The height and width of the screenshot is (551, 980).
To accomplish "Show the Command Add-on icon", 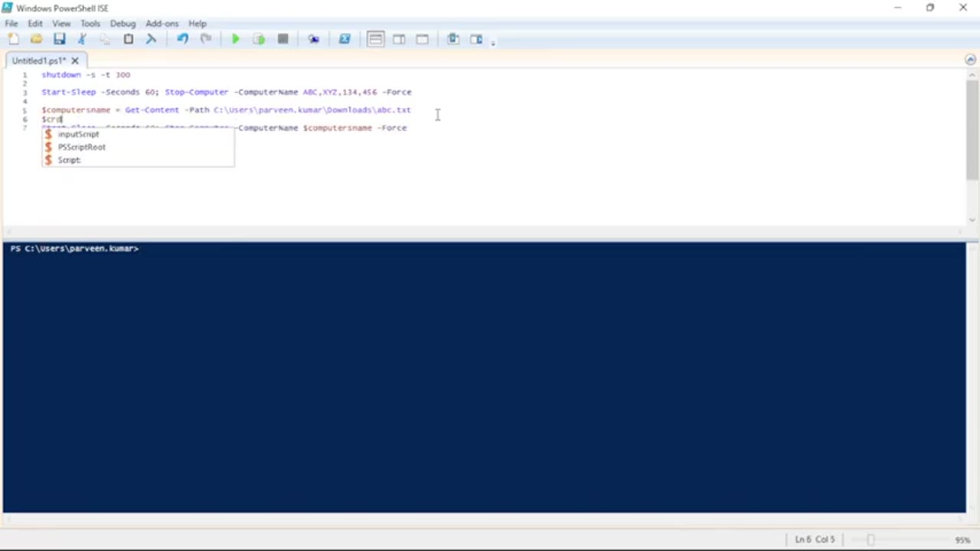I will point(476,39).
